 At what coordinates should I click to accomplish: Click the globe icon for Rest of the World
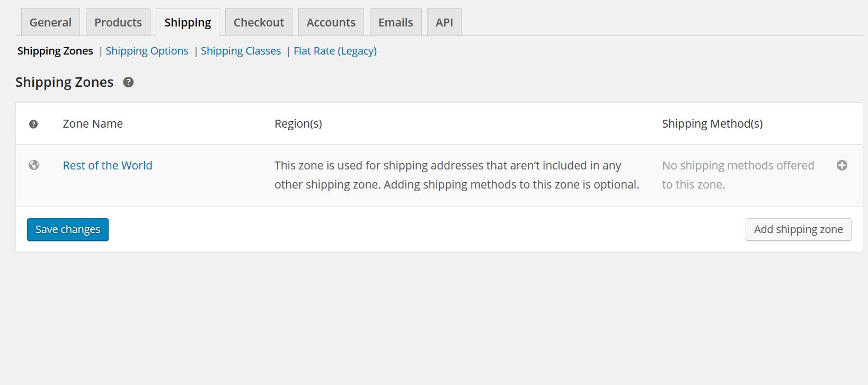click(x=34, y=165)
